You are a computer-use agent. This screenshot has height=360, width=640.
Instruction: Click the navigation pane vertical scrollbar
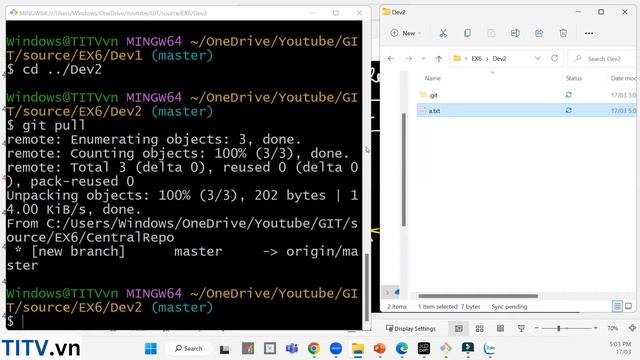pyautogui.click(x=404, y=169)
